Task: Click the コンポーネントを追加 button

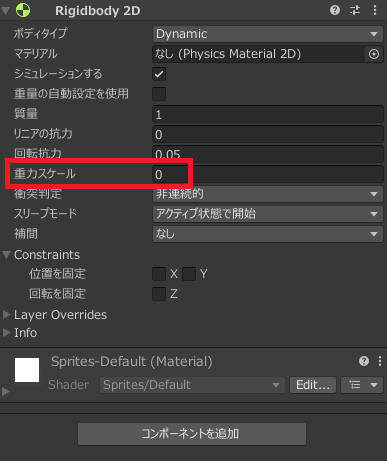Action: point(192,434)
